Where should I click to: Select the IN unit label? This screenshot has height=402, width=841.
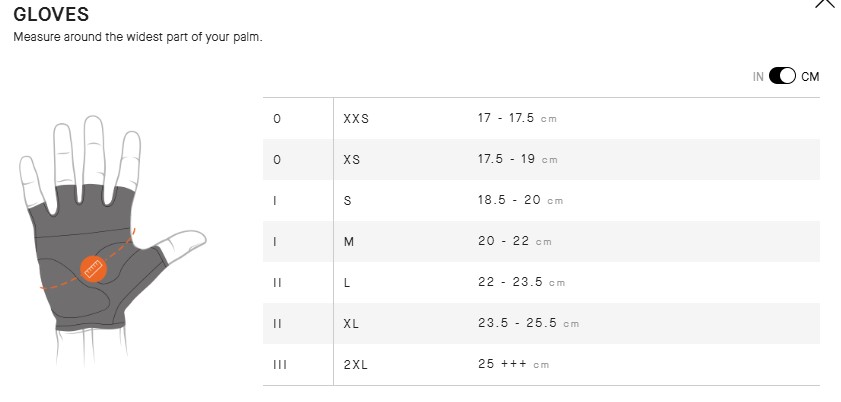pos(758,77)
